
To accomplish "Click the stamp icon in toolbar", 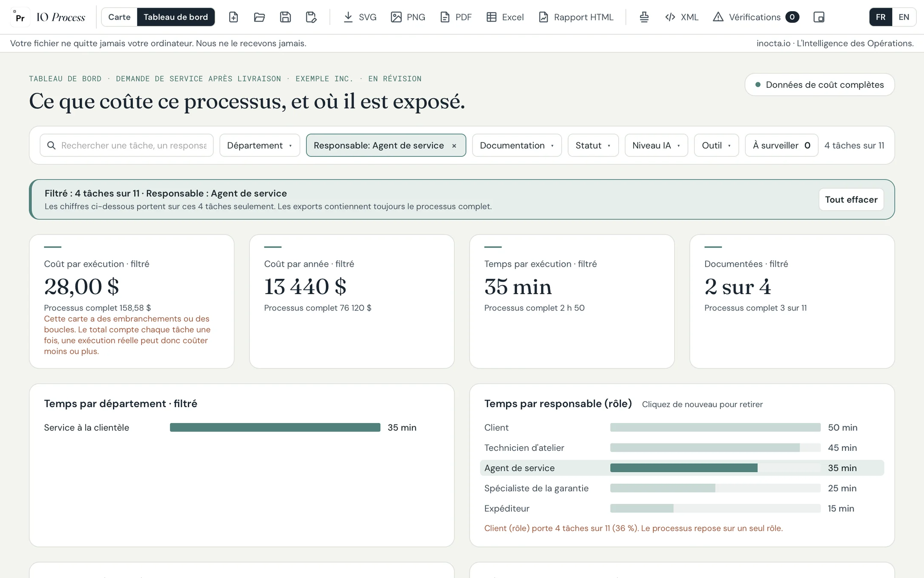I will 644,17.
